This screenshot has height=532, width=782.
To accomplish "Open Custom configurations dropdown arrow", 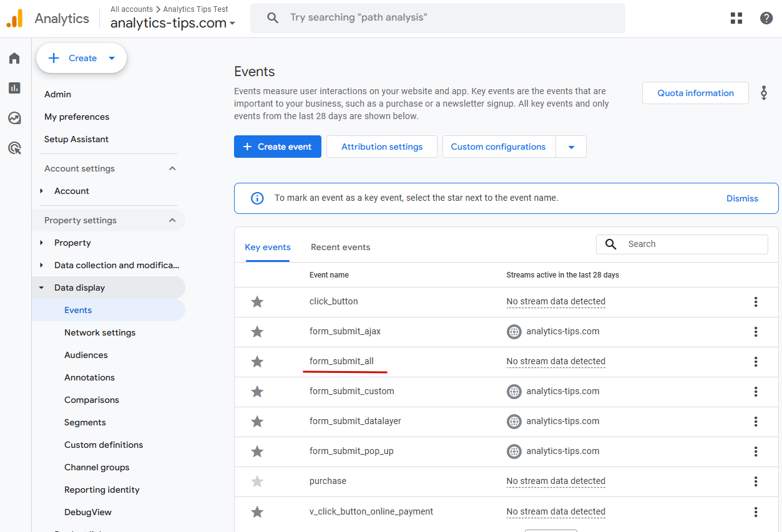I will (571, 147).
